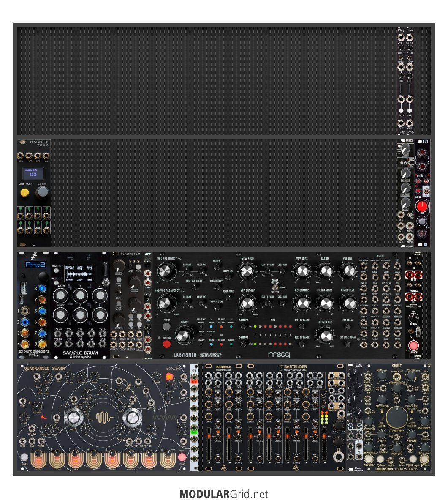Tap the FREEZE button on Ghost
The image size is (448, 503).
click(413, 459)
